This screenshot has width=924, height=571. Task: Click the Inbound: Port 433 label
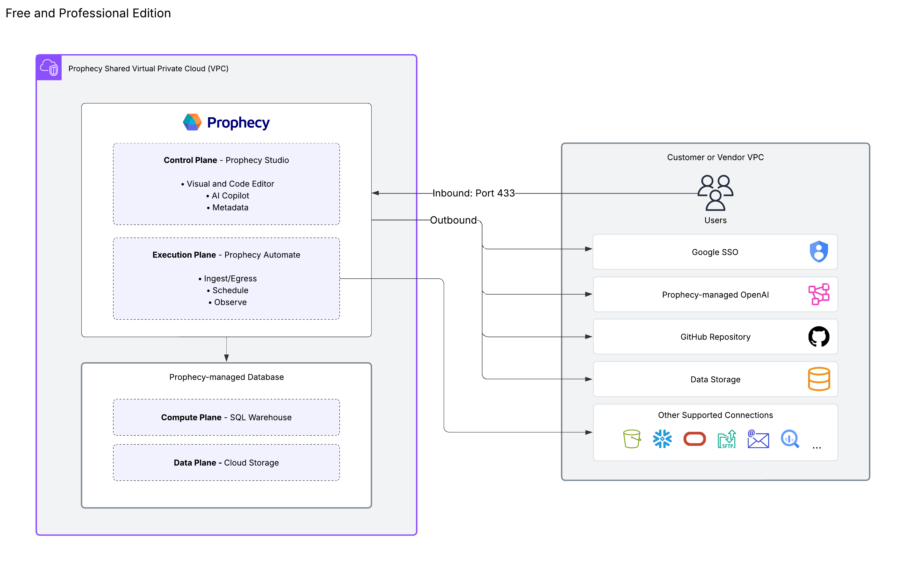473,193
